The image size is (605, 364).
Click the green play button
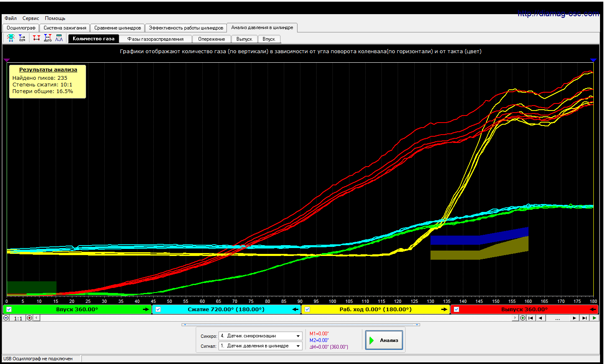coord(595,318)
